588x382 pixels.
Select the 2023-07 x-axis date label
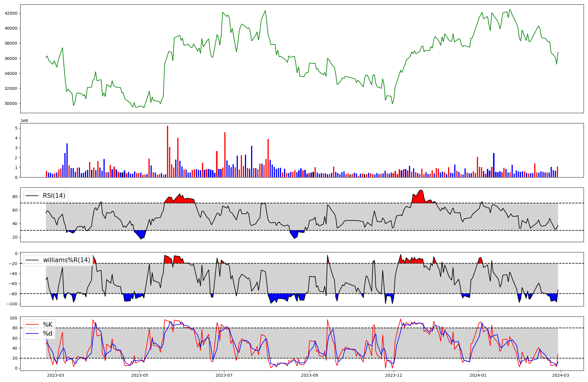(224, 375)
